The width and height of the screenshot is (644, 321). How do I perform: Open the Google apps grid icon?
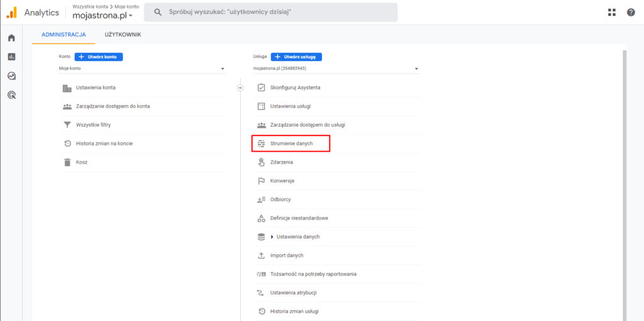612,12
